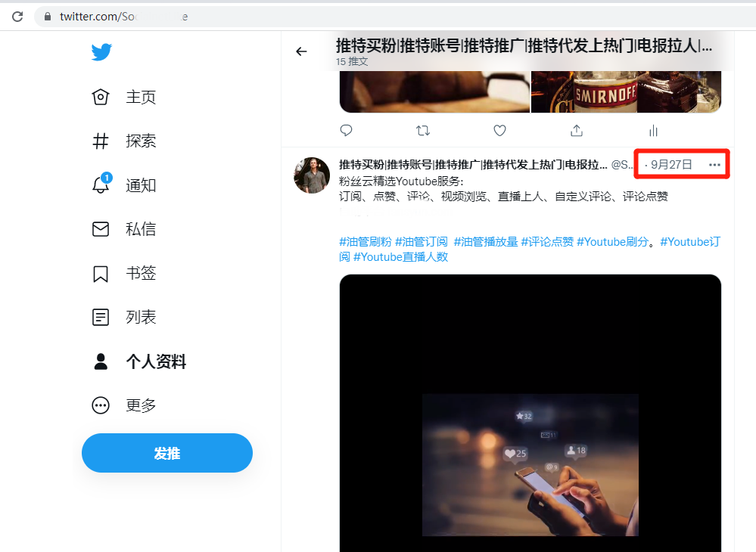756x552 pixels.
Task: Go back with the left arrow
Action: pos(301,51)
